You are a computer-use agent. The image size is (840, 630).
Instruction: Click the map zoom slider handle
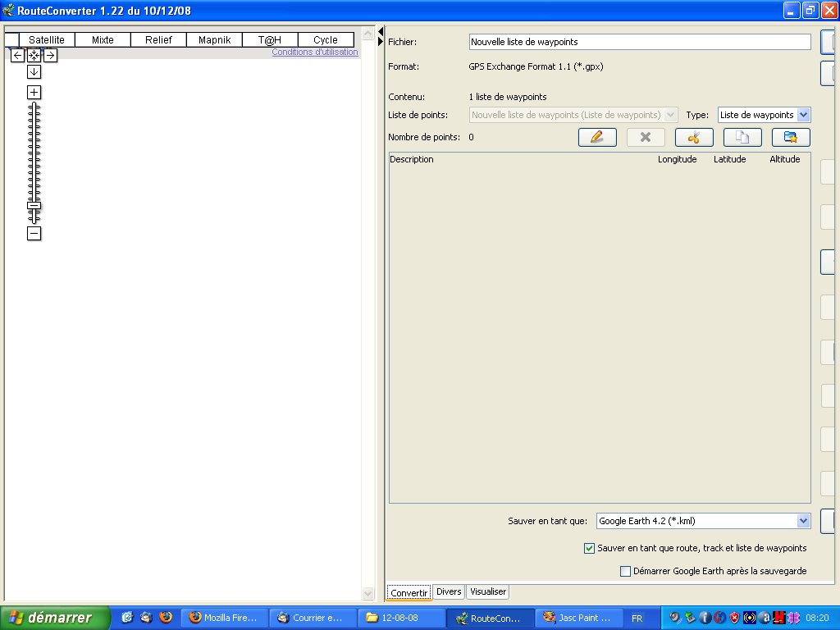pyautogui.click(x=34, y=206)
